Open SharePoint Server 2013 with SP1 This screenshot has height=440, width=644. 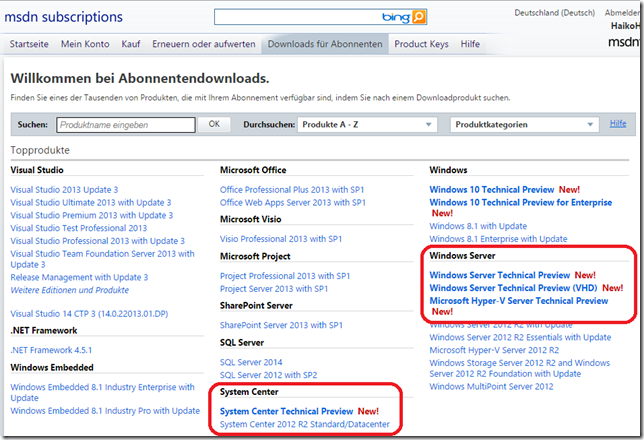coord(281,325)
